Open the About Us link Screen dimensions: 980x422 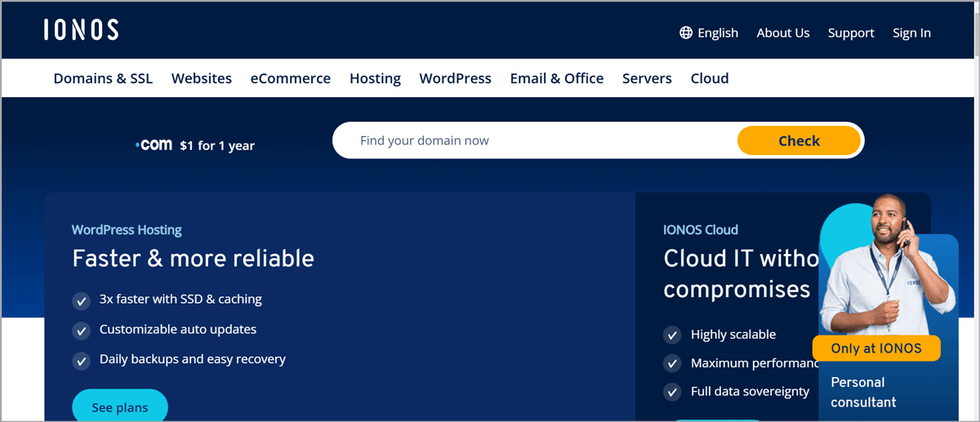[x=783, y=33]
